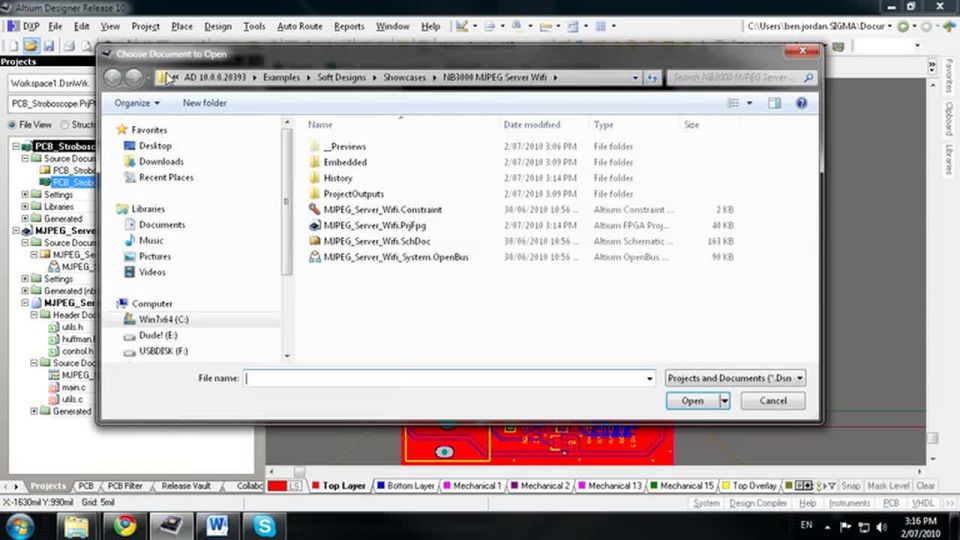Switch to the PCB Filter panel tab
960x540 pixels.
coord(125,486)
